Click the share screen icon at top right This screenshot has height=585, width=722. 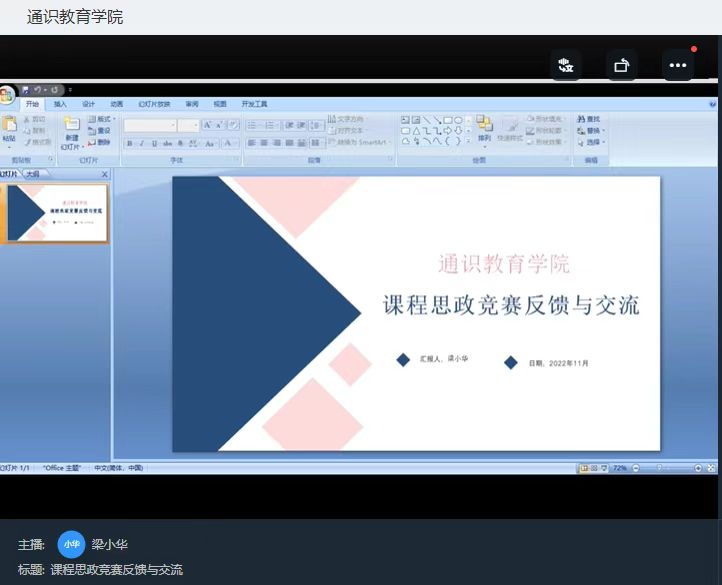(x=622, y=66)
